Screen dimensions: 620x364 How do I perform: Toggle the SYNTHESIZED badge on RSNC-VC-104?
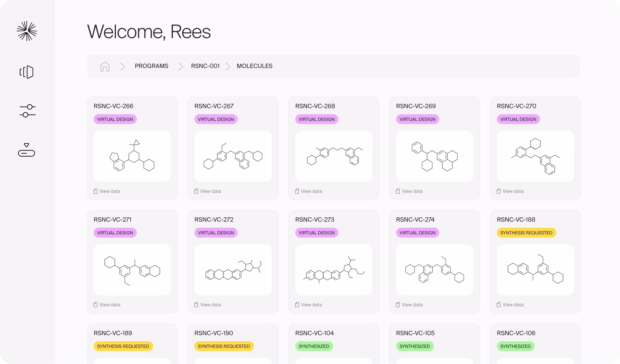click(314, 346)
